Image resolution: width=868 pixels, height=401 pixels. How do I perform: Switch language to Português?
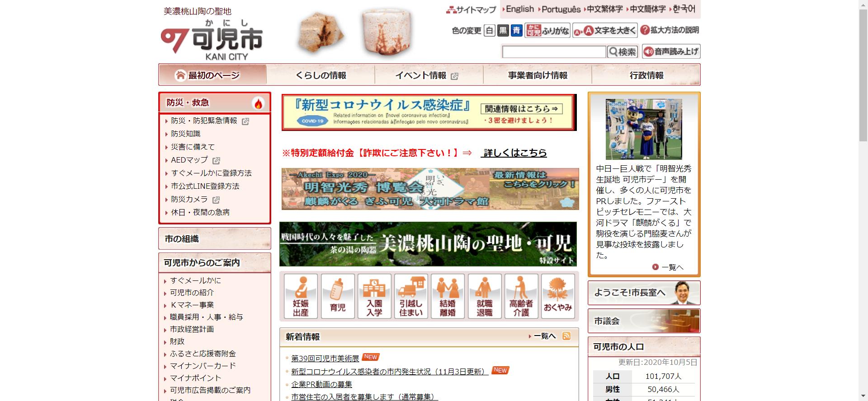click(561, 9)
